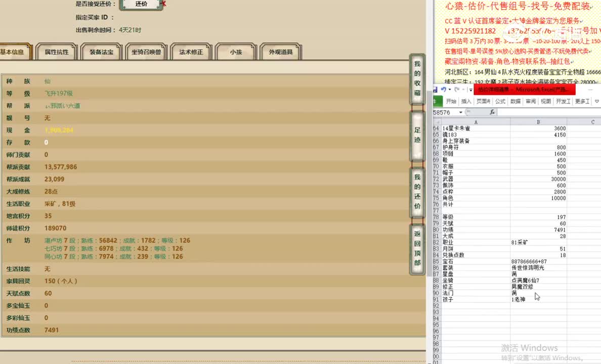Click the 出售剩余时间 value 4天21时
The height and width of the screenshot is (364, 601).
pos(130,30)
